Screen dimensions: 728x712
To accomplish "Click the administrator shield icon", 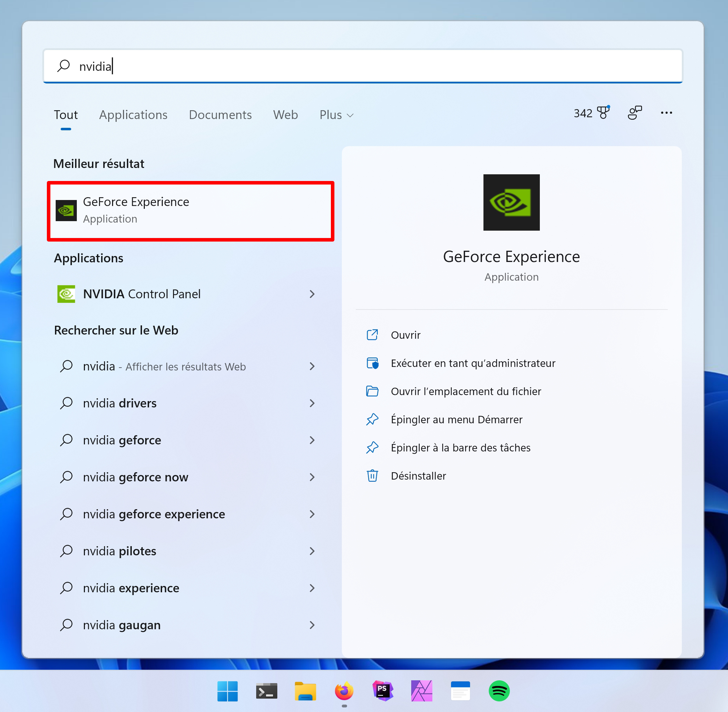I will point(372,363).
